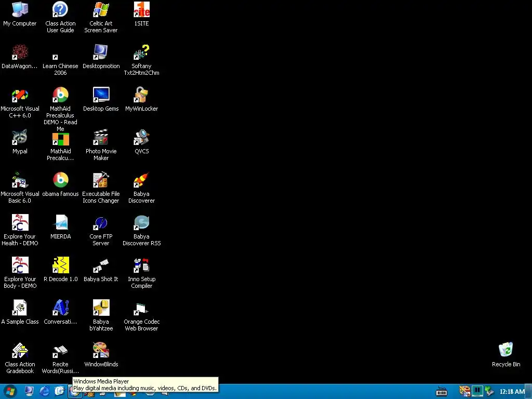The height and width of the screenshot is (399, 532).
Task: Select the Softany Txt2Htm2Chm icon
Action: 141,52
